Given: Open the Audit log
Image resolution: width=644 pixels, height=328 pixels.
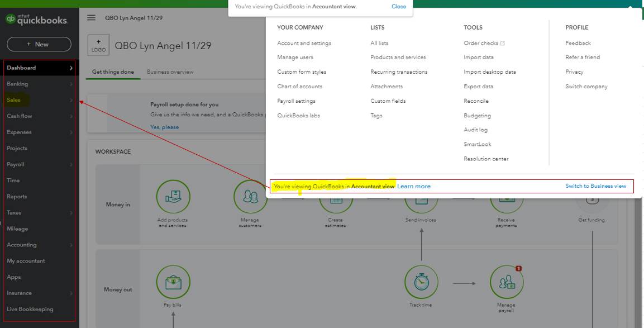Looking at the screenshot, I should (476, 130).
